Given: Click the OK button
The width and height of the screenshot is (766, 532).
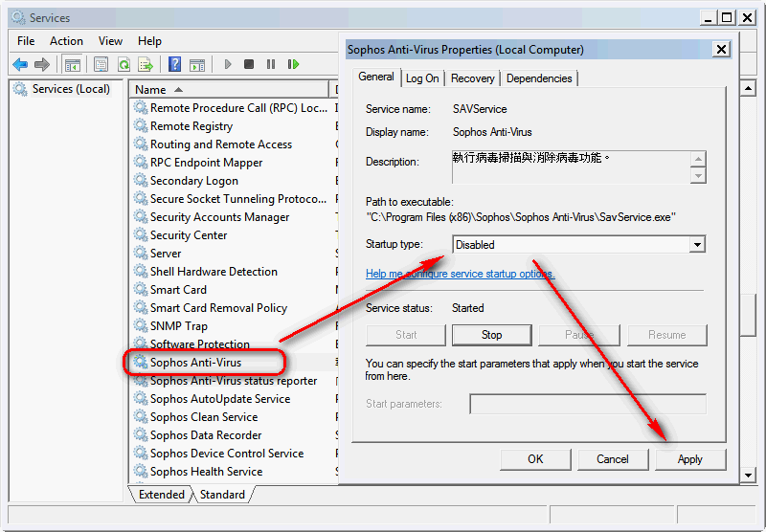Looking at the screenshot, I should tap(535, 459).
